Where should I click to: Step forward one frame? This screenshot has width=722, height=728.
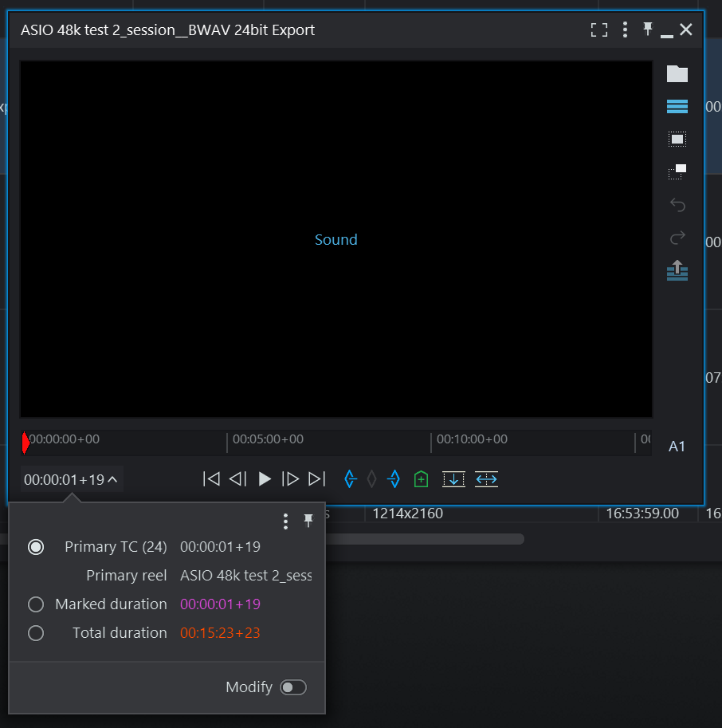(290, 478)
